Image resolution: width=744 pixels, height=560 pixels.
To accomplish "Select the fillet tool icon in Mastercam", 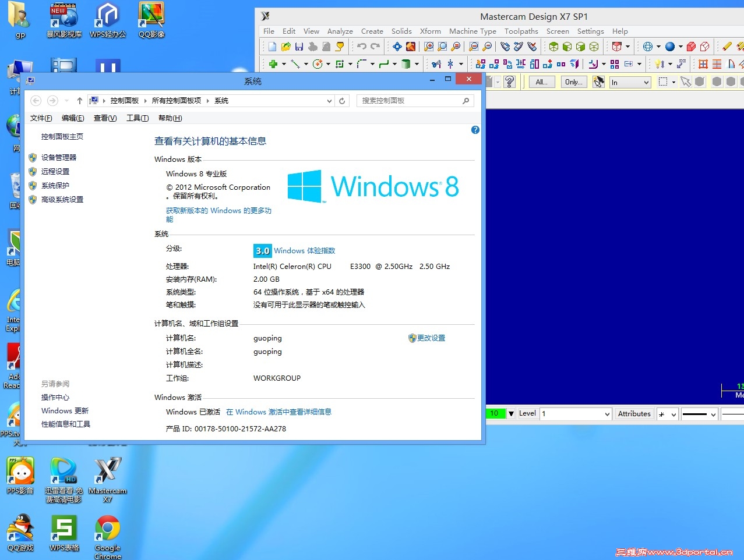I will (x=362, y=64).
